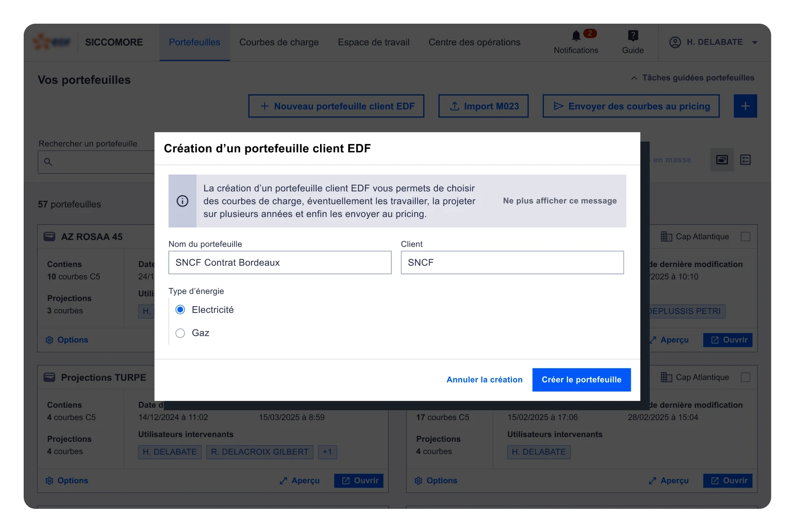Tick the checkbox on the lower Cap Atlantique card

click(x=745, y=377)
